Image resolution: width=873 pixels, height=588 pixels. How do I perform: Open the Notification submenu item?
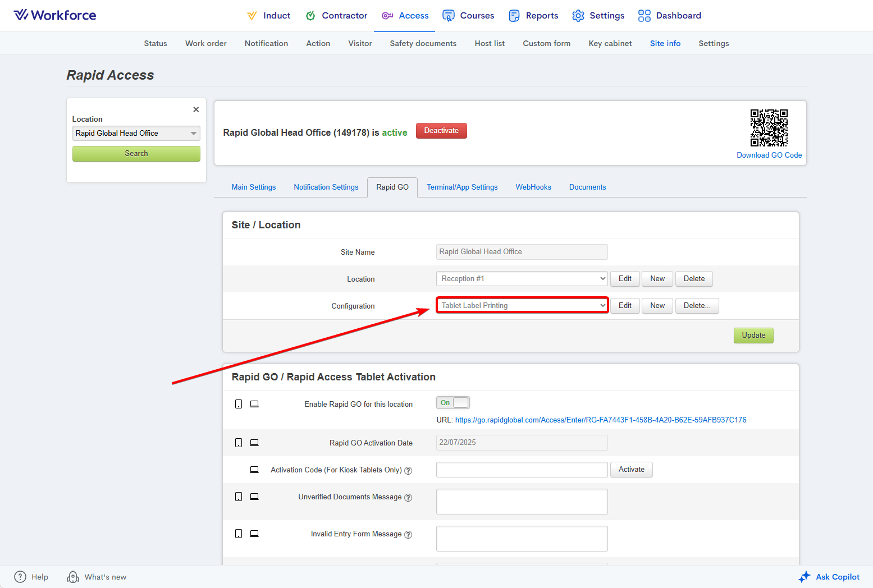click(x=266, y=43)
